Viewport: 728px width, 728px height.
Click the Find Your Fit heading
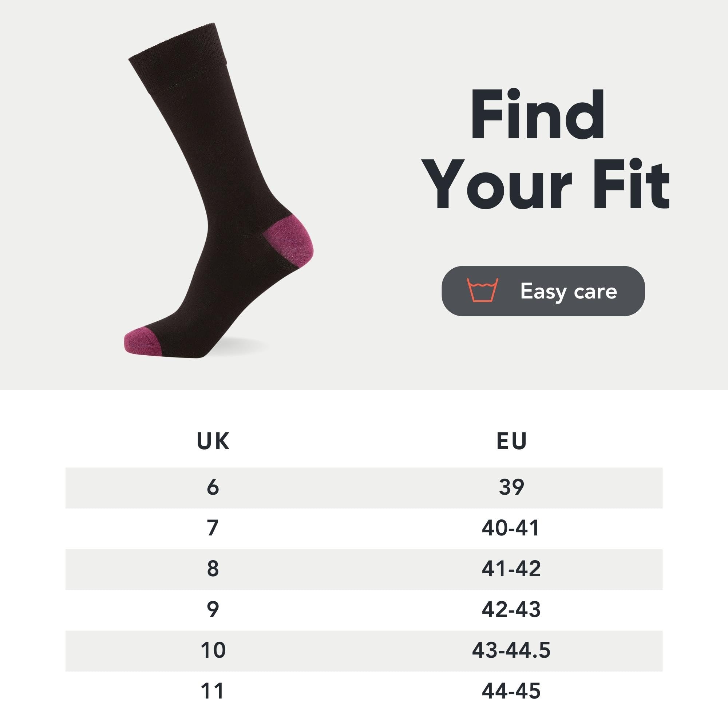coord(548,150)
